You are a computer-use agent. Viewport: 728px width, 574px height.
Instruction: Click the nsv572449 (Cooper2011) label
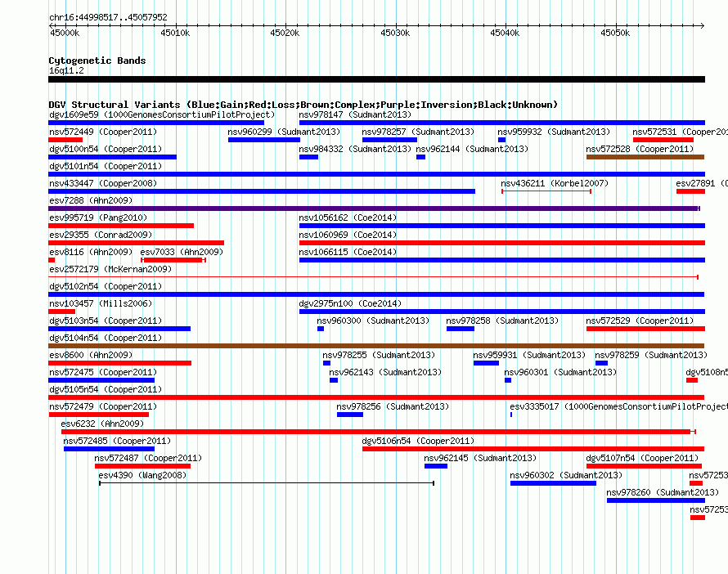[103, 132]
